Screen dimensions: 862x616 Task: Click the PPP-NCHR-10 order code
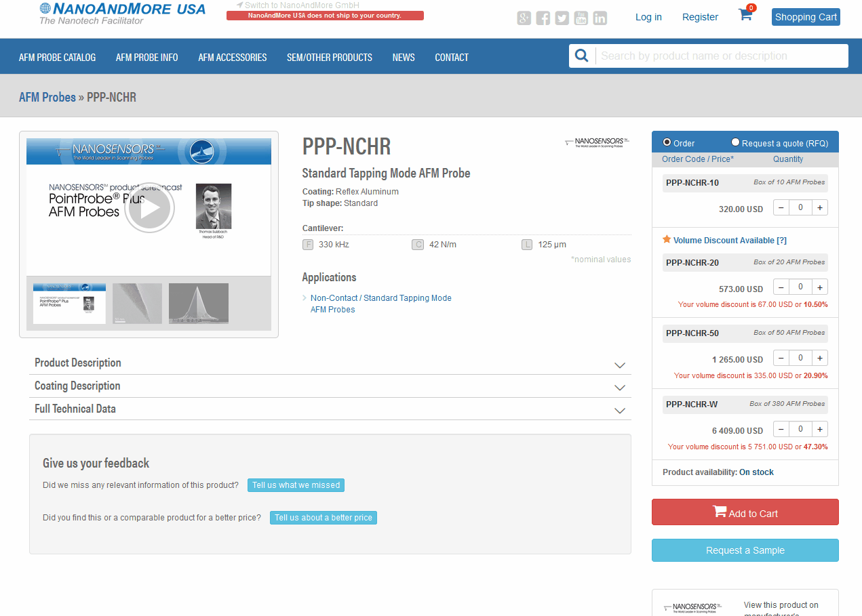692,183
